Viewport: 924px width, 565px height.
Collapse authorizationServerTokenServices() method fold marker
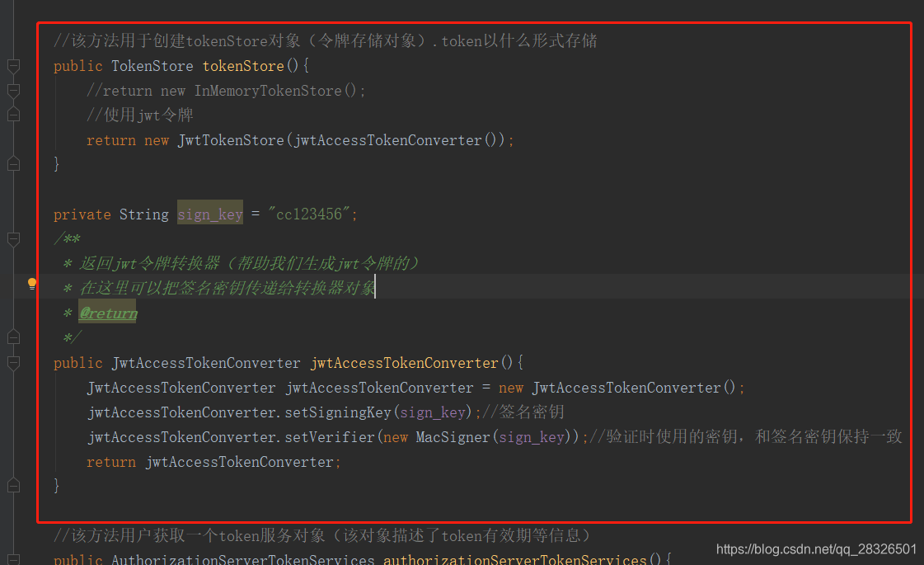click(13, 558)
